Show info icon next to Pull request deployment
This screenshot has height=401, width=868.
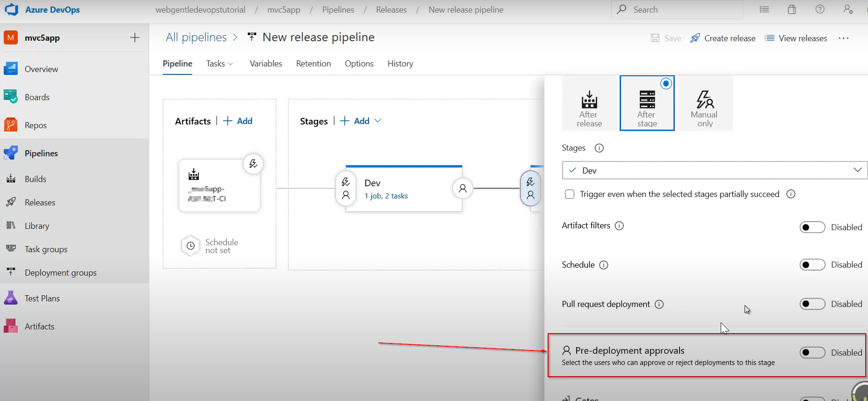[x=659, y=304]
